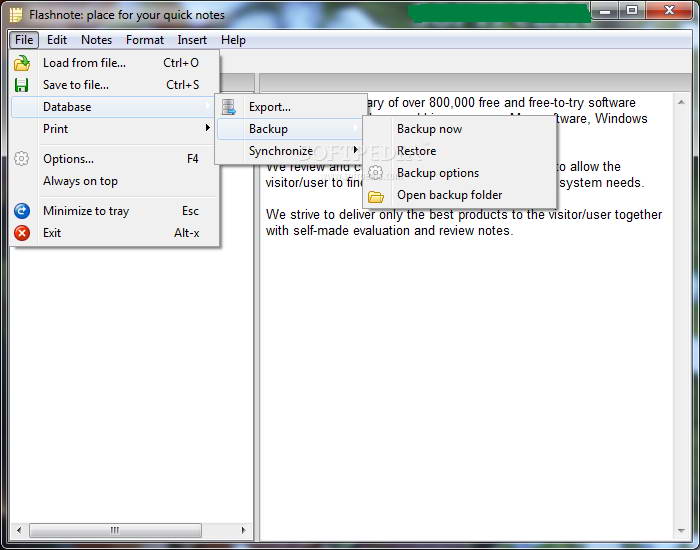The image size is (700, 550).
Task: Maximize the Flashnote window
Action: [x=631, y=11]
